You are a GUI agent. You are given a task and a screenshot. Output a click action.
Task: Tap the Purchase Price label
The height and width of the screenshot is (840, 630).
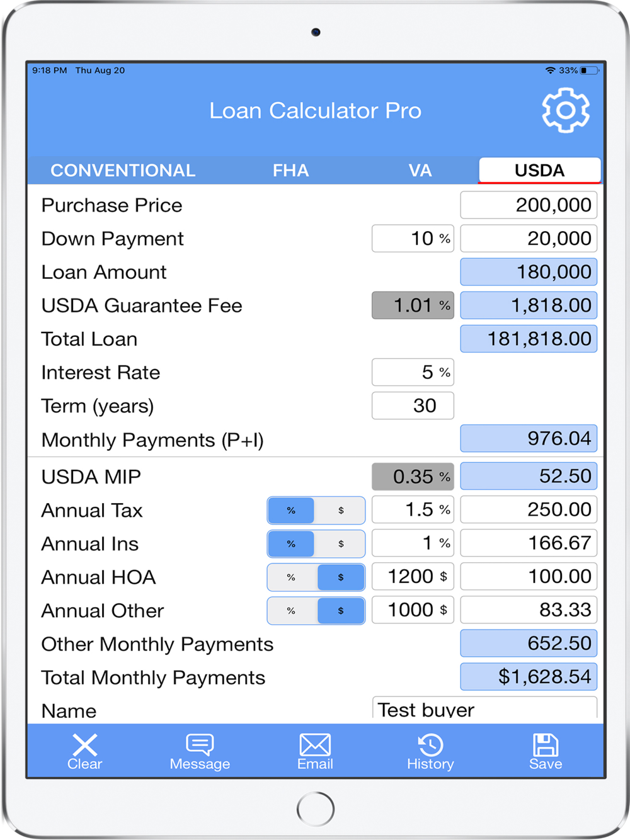[112, 205]
